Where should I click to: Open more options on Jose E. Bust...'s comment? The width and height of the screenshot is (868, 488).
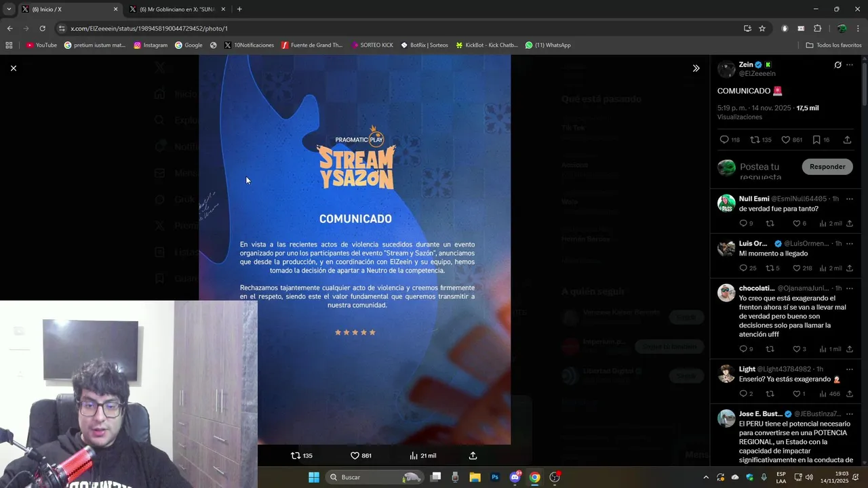click(x=850, y=413)
